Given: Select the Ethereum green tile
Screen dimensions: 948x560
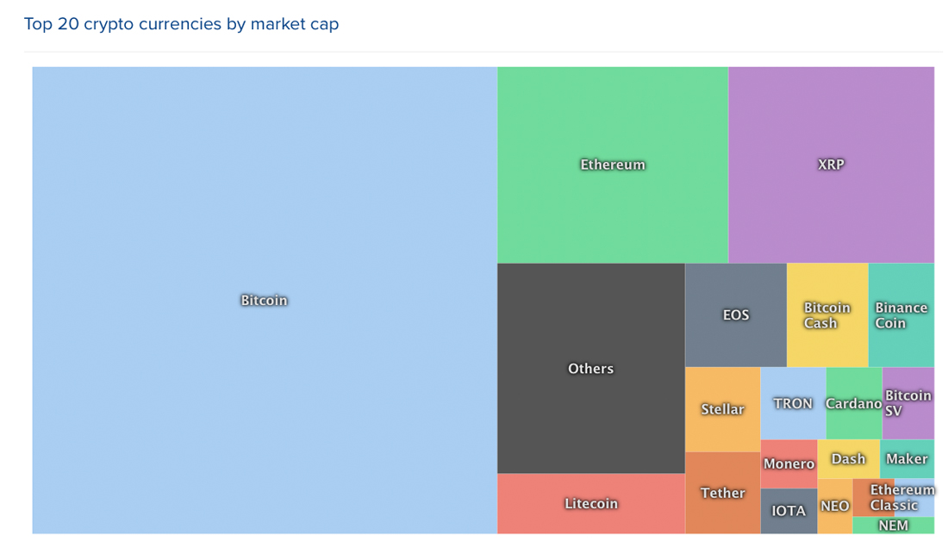Looking at the screenshot, I should [x=612, y=165].
